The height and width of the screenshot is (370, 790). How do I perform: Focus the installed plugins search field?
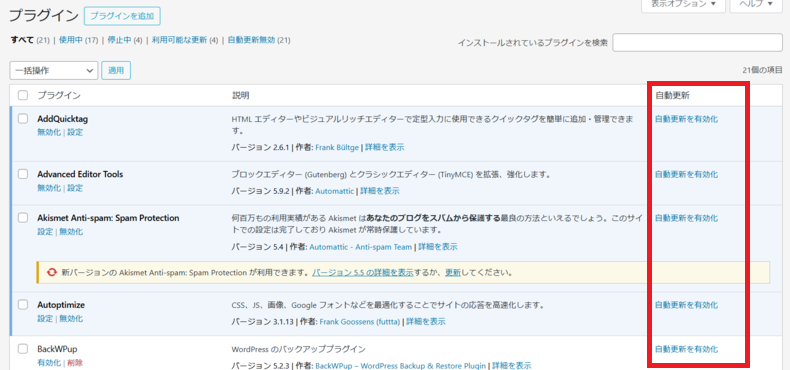click(x=697, y=43)
